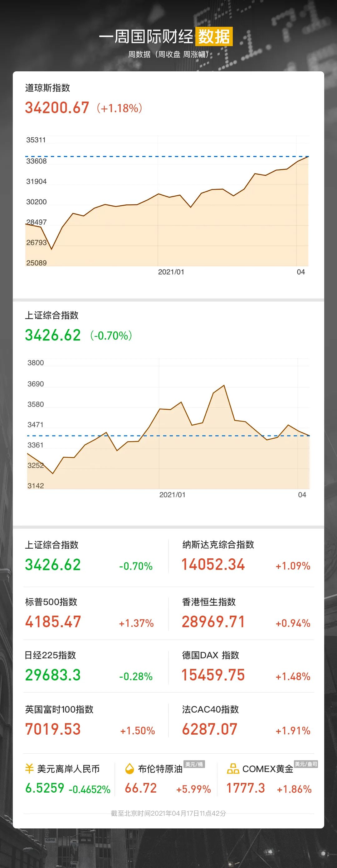Open the 标普500指数 entry
The image size is (337, 868).
coord(51,602)
